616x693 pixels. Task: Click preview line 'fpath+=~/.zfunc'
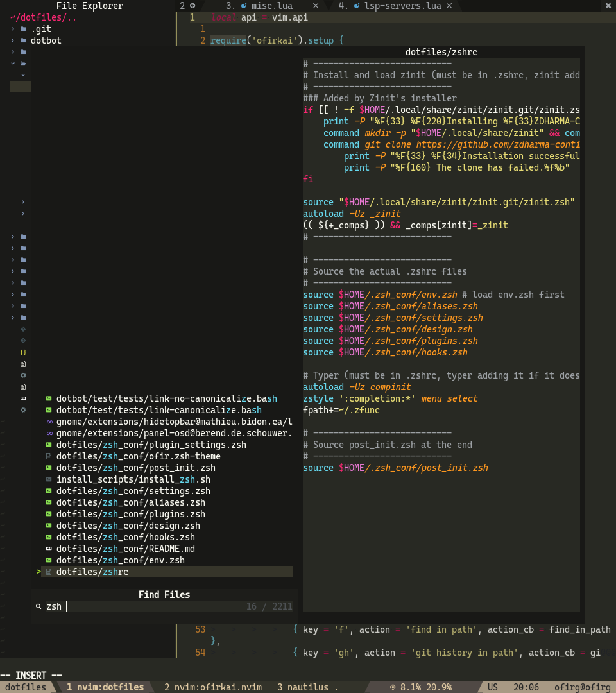tap(341, 410)
